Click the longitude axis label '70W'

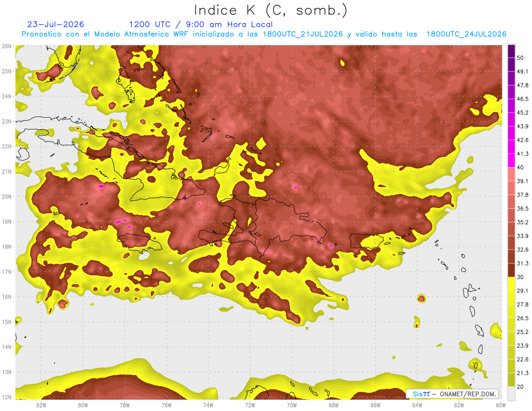click(292, 405)
